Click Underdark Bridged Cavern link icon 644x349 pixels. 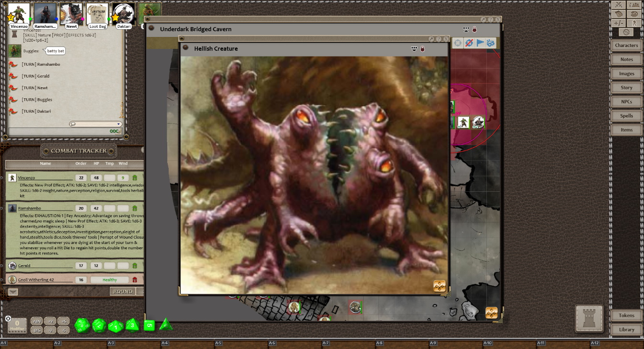point(151,28)
